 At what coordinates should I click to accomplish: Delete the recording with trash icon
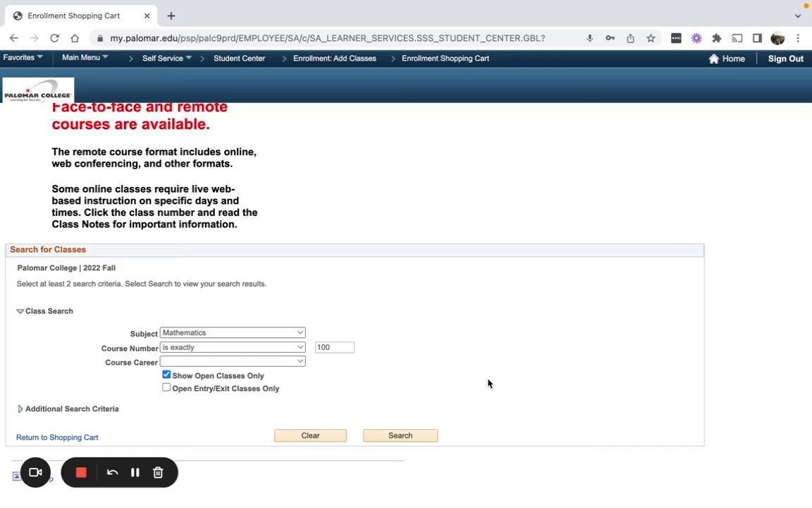pyautogui.click(x=158, y=472)
